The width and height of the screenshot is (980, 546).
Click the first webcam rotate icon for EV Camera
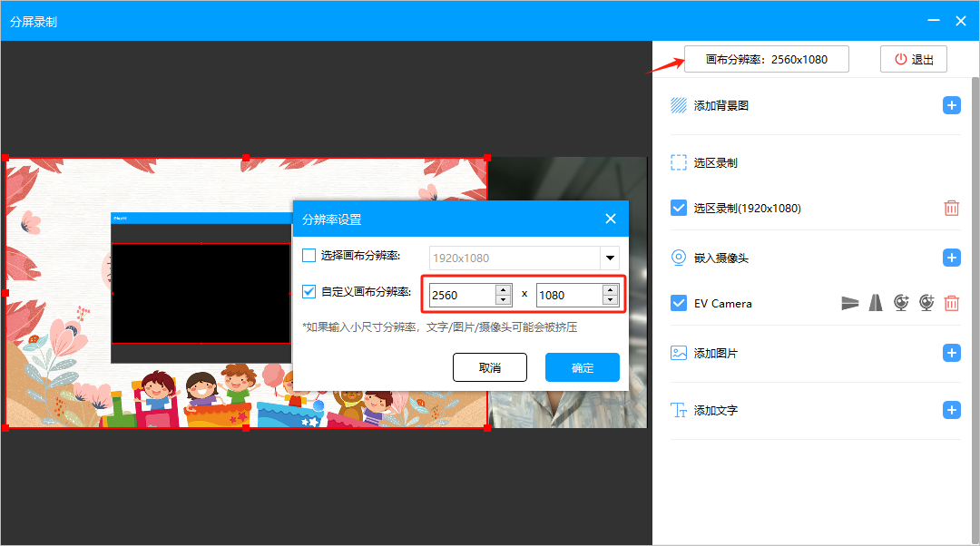coord(901,303)
